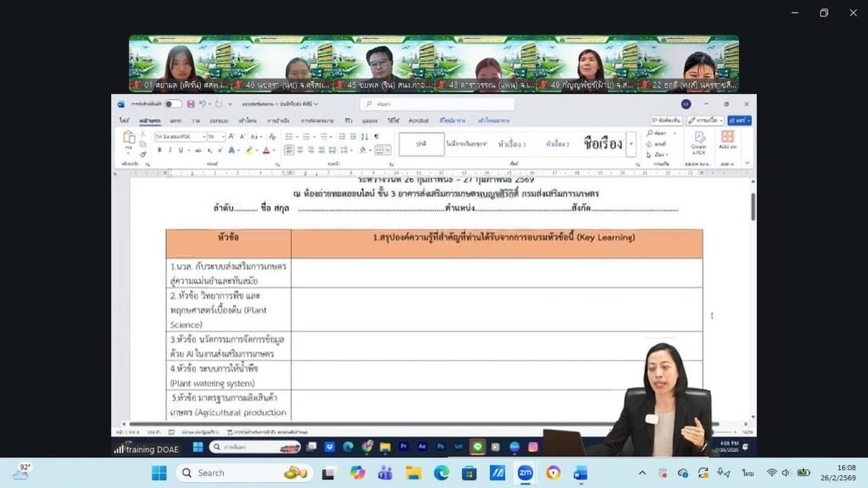Viewport: 868px width, 488px height.
Task: Expand the styles gallery arrow
Action: click(x=631, y=144)
